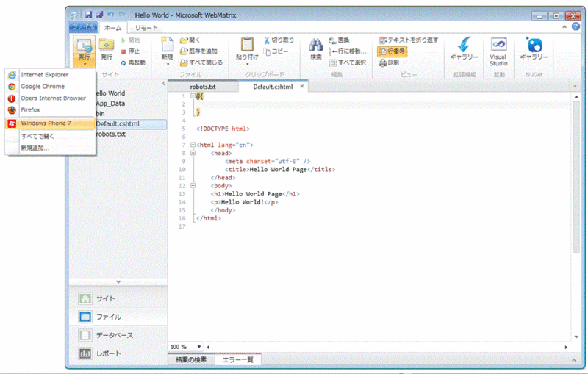Select Google Chrome from run menu
588x374 pixels.
pyautogui.click(x=50, y=86)
